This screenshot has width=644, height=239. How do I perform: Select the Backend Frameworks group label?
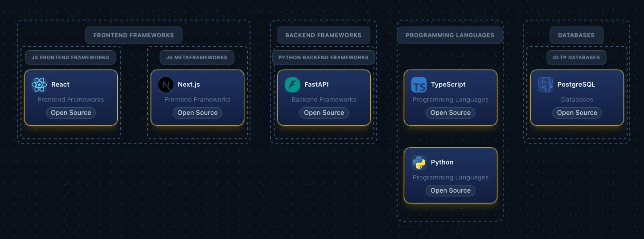tap(324, 35)
